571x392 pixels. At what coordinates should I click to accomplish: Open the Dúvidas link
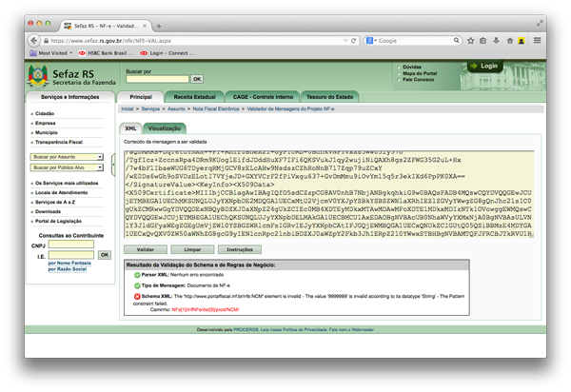point(412,67)
